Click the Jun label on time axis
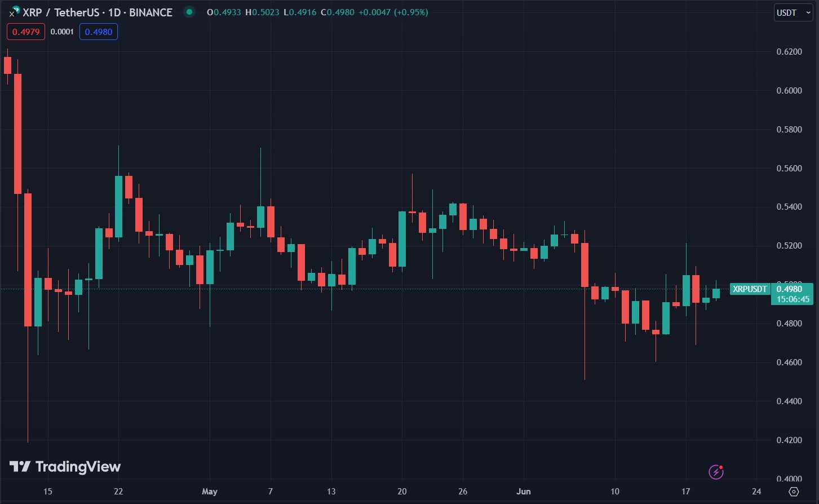Screen dimensions: 819x504 point(524,492)
